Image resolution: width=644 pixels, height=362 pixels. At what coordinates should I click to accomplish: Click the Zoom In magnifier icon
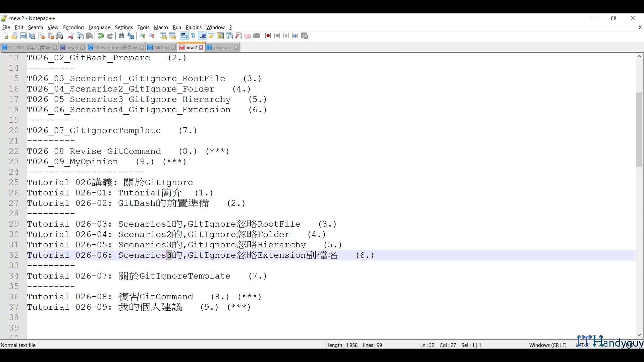tap(143, 36)
